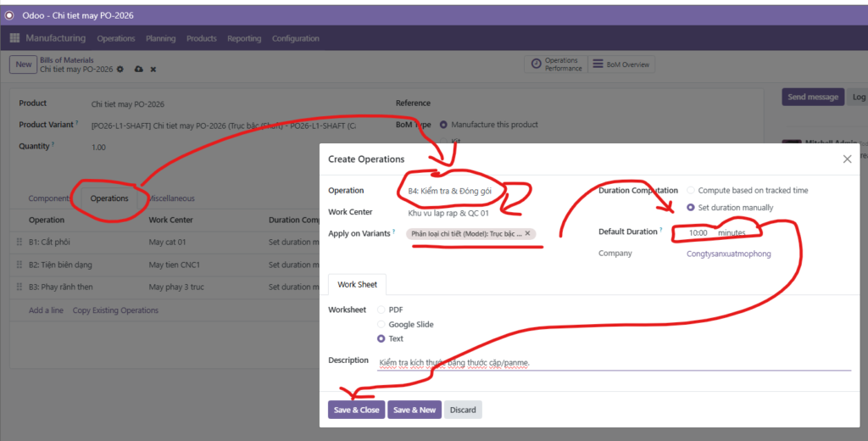
Task: Select the Work Sheet tab
Action: [x=357, y=284]
